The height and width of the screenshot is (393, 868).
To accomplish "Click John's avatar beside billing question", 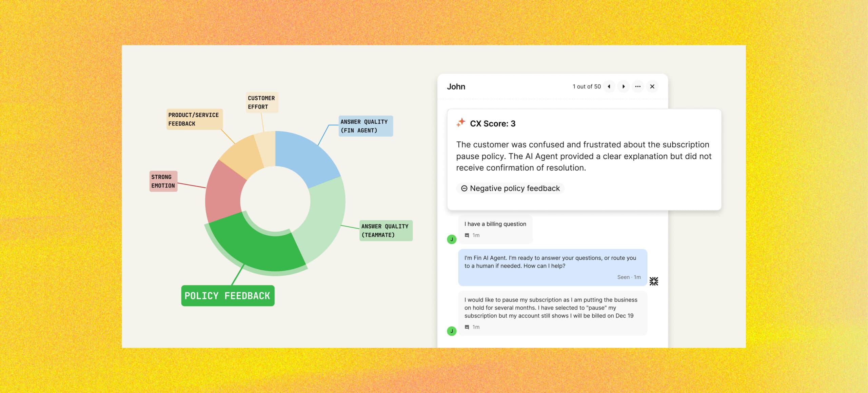I will [x=452, y=239].
